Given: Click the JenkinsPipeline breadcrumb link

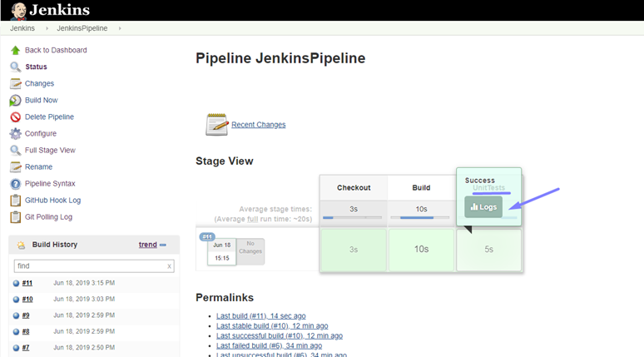Looking at the screenshot, I should pos(82,28).
